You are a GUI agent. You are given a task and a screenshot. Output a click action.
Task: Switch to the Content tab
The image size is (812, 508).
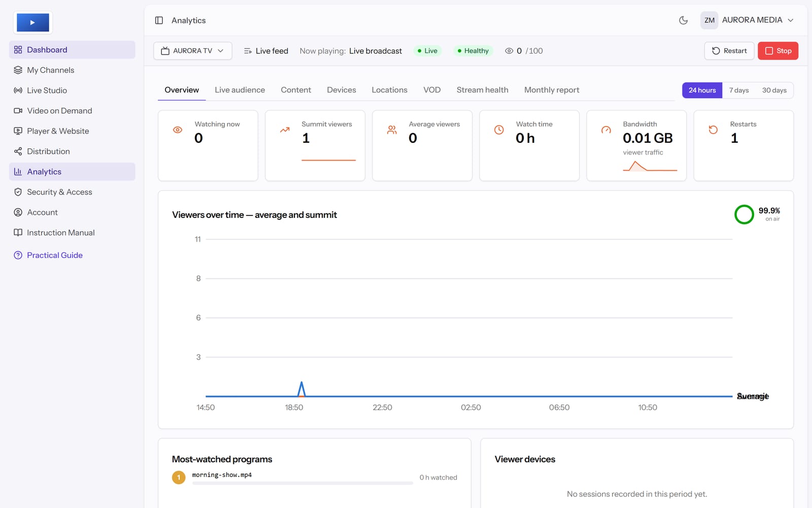click(x=296, y=90)
